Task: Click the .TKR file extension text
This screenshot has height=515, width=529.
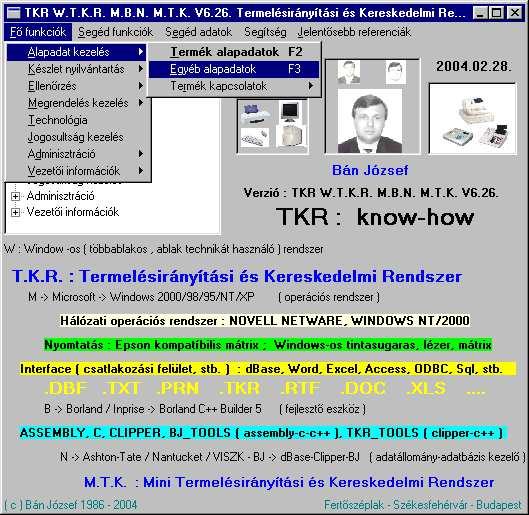Action: click(239, 389)
